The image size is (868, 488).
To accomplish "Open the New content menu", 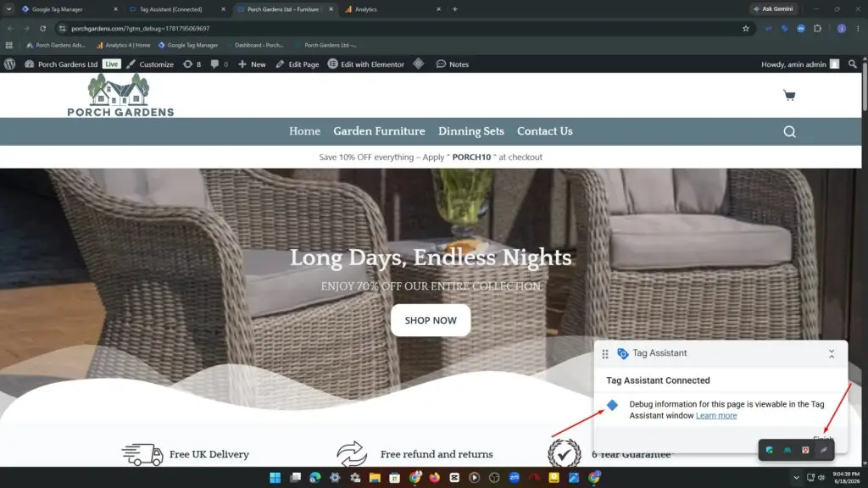I will click(252, 64).
